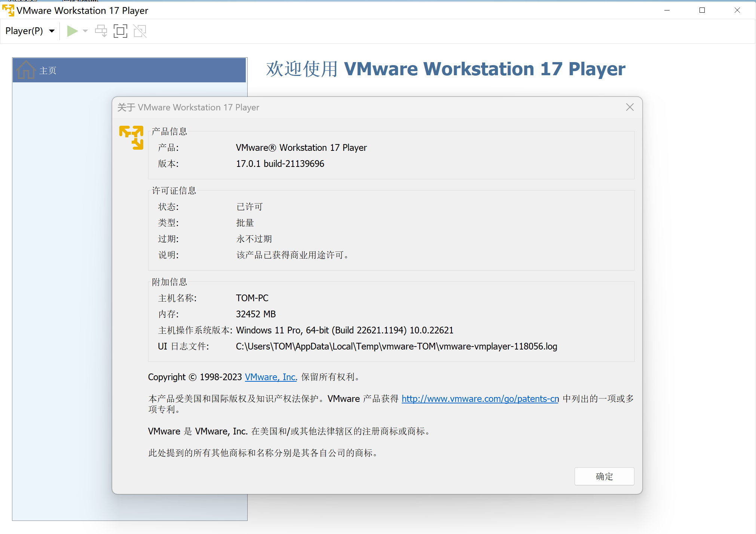Click expiration value 永不过期
756x534 pixels.
coord(254,239)
